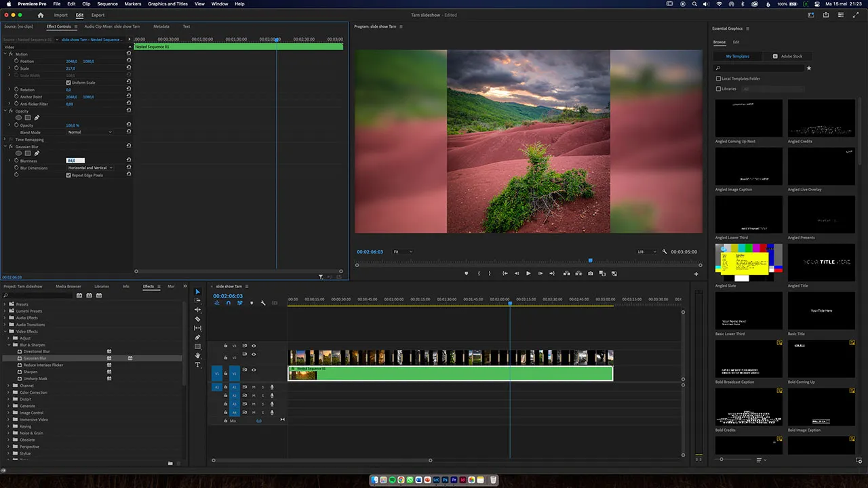Switch to the Media Browser tab

(68, 286)
